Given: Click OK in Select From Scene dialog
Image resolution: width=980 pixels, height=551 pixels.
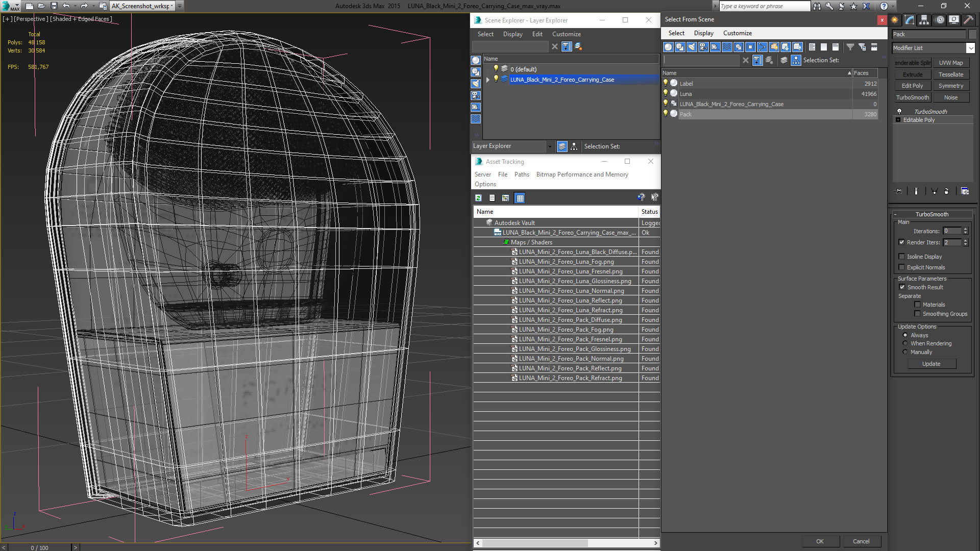Looking at the screenshot, I should [x=820, y=541].
